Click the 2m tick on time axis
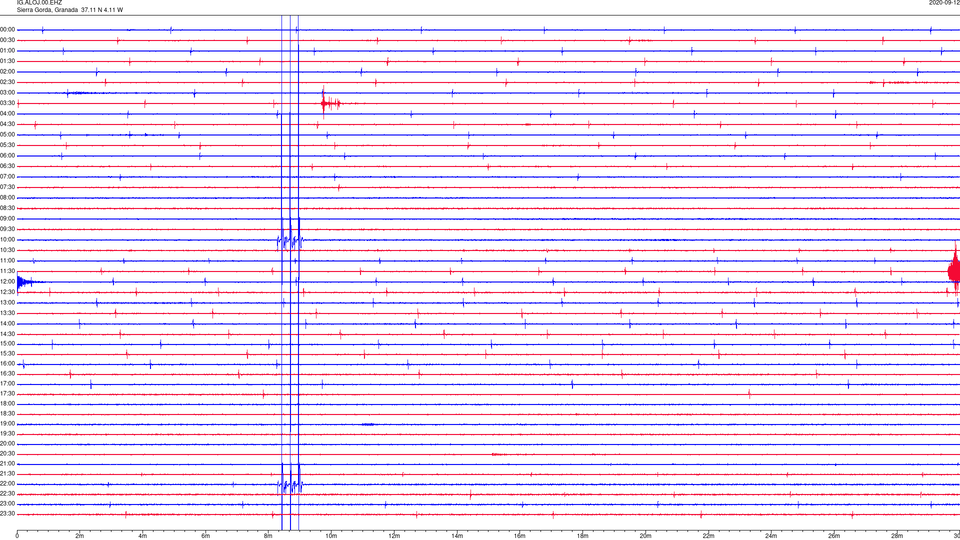960x540 pixels. pos(80,536)
